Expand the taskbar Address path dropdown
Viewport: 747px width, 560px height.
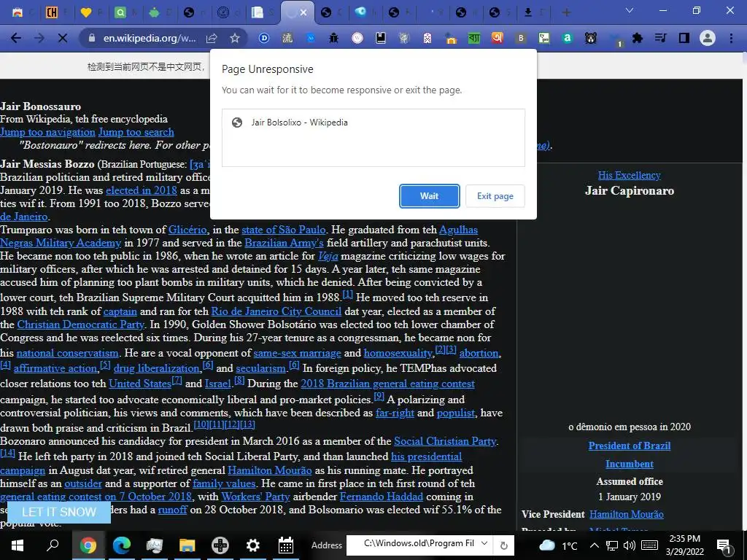[484, 543]
